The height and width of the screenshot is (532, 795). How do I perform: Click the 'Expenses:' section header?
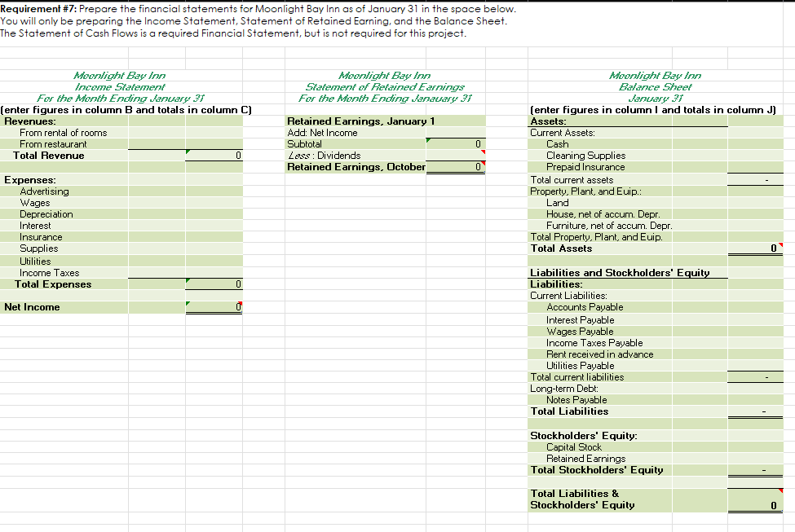[x=30, y=180]
